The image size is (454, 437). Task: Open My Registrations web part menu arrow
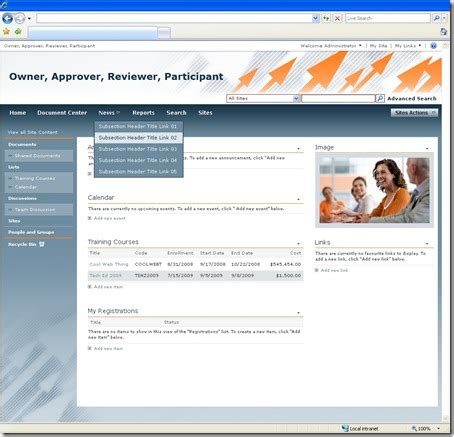[298, 313]
